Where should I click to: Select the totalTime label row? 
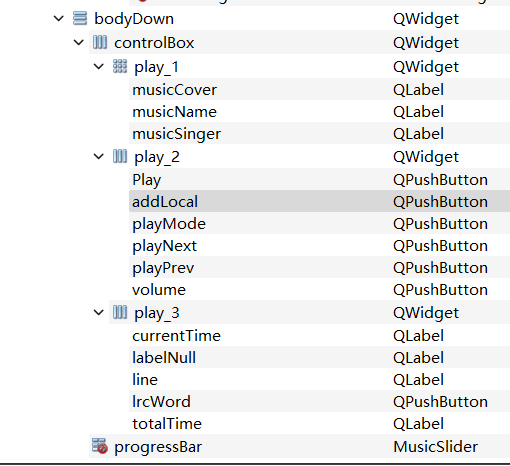319,423
